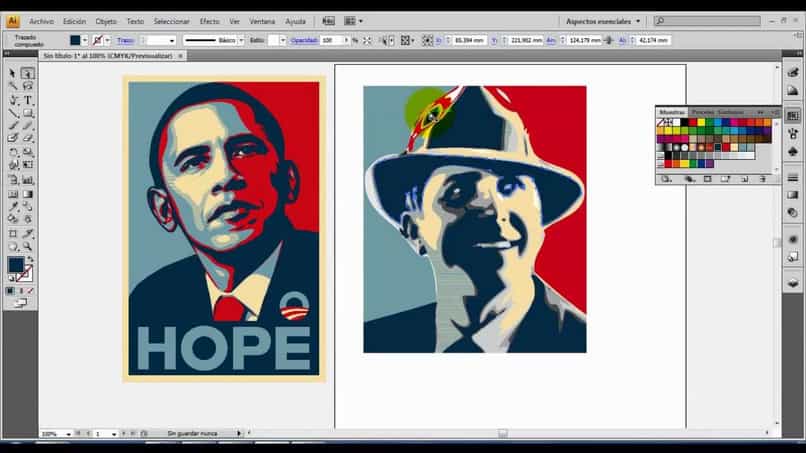The width and height of the screenshot is (806, 453).
Task: Select the Rectangle shape tool
Action: coord(28,113)
